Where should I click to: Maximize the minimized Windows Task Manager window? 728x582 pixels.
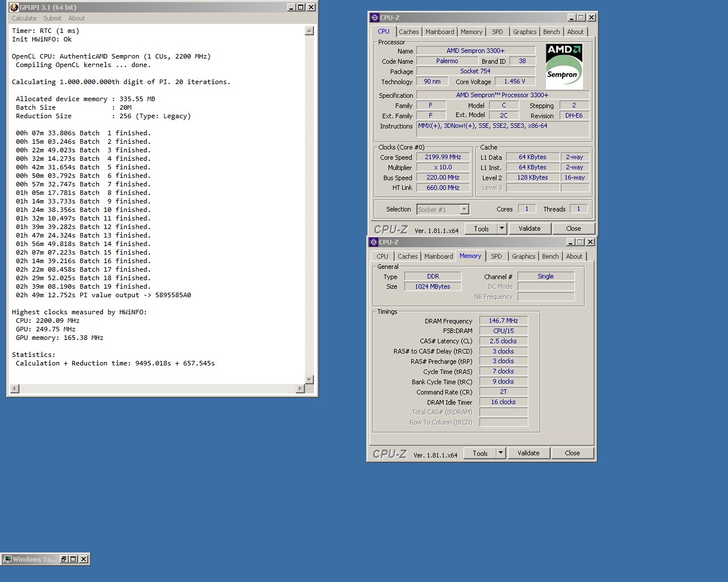[x=73, y=559]
